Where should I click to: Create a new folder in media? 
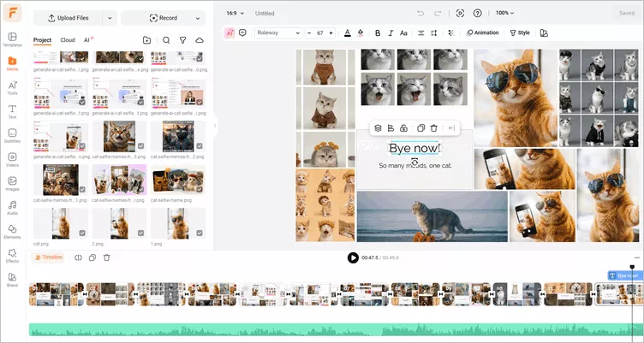[146, 40]
